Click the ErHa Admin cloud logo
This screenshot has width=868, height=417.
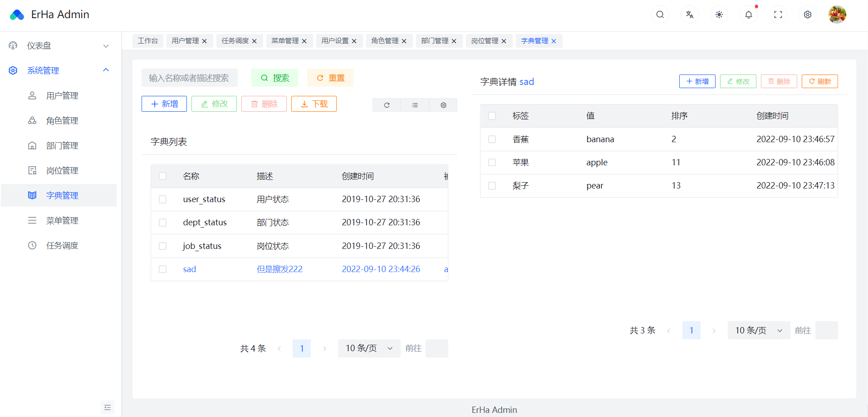[x=17, y=15]
